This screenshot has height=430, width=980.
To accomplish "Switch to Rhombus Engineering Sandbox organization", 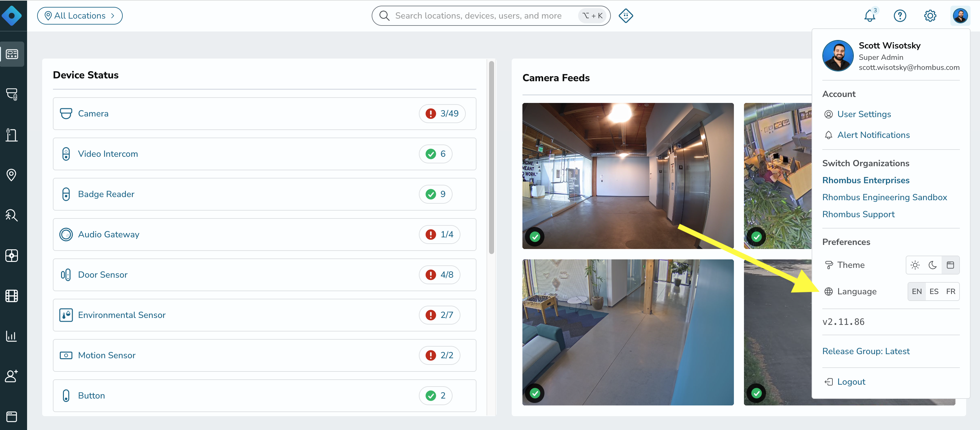I will (885, 197).
